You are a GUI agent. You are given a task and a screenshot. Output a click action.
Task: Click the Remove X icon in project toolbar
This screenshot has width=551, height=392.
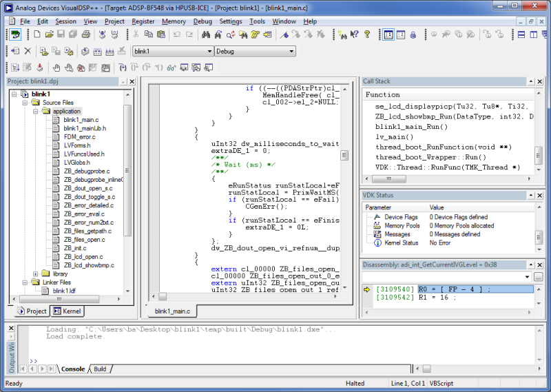coord(28,52)
